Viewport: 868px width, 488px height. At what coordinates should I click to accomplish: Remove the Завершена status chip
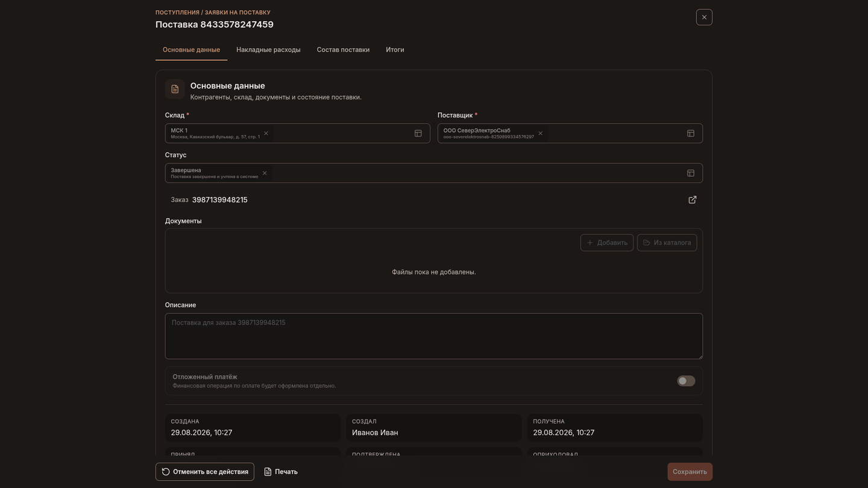tap(264, 173)
